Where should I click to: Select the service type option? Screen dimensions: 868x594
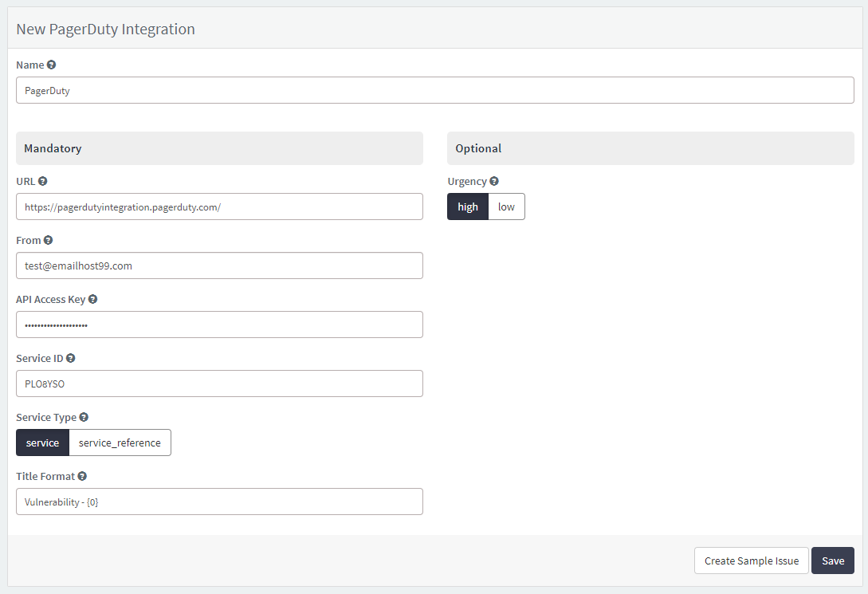point(42,443)
